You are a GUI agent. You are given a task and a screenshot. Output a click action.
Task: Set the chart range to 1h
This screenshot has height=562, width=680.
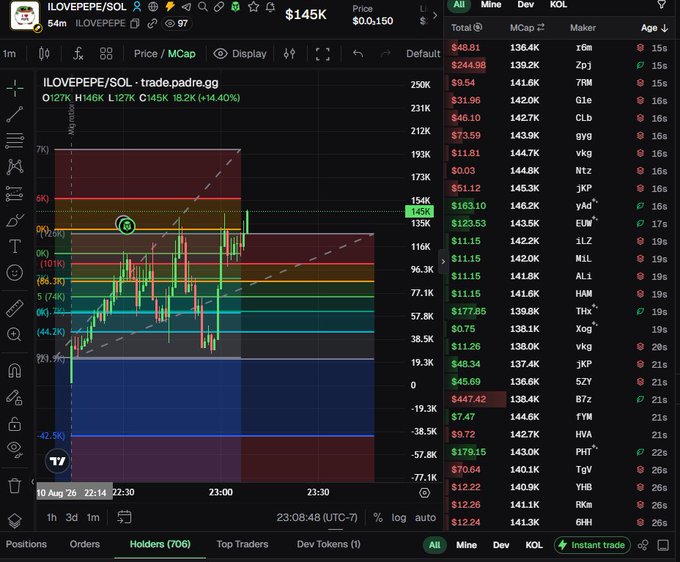coord(52,517)
